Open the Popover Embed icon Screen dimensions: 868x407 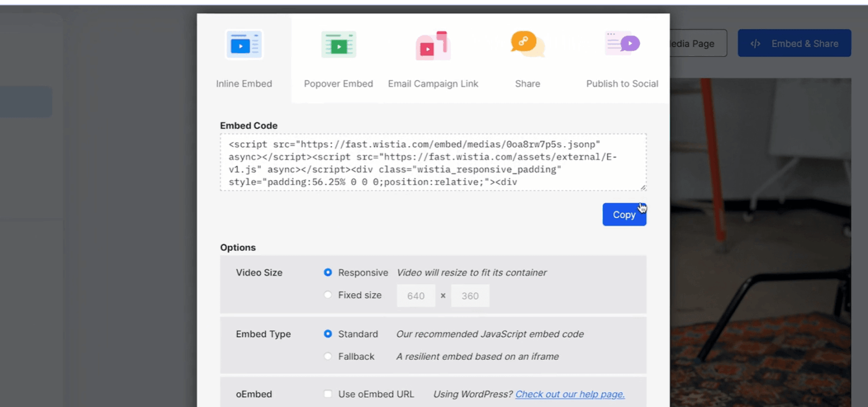pyautogui.click(x=339, y=45)
